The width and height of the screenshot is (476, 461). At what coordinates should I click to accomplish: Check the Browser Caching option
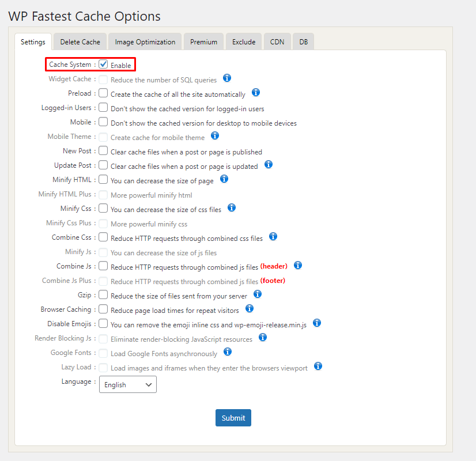tap(102, 309)
